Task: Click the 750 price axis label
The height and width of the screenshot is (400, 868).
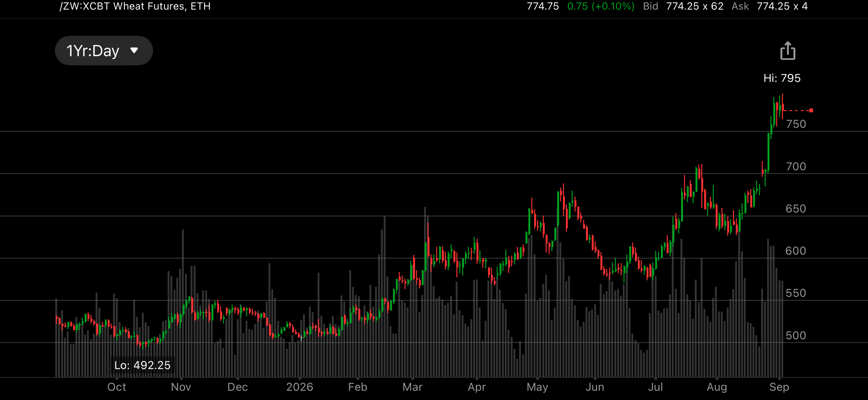Action: (x=796, y=124)
